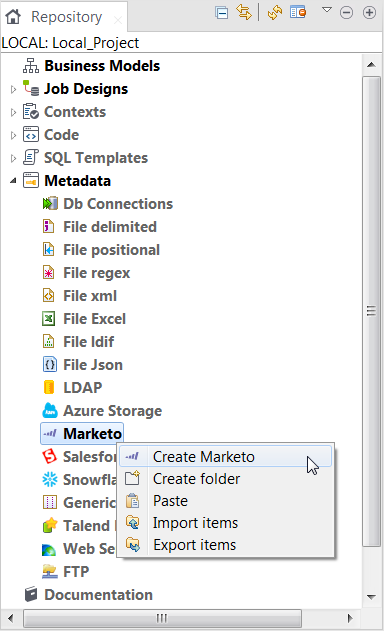This screenshot has height=631, width=384.
Task: Click the Job Designs icon
Action: coord(31,89)
